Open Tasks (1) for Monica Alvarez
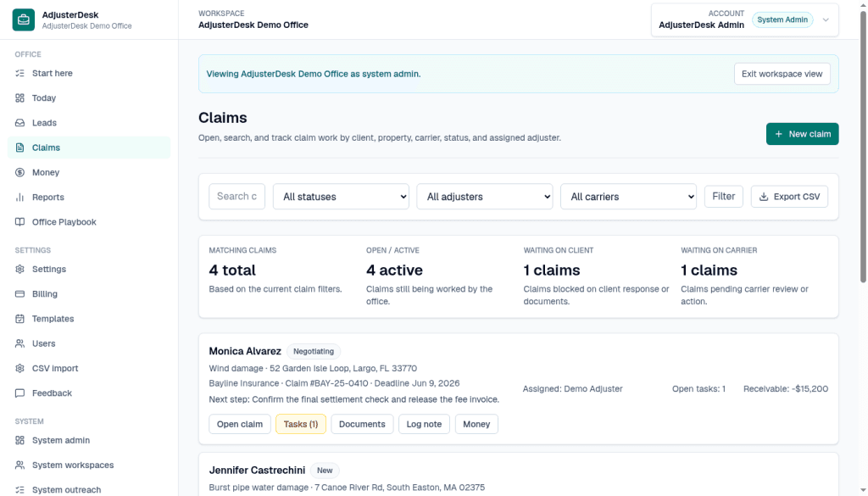Screen dimensions: 868x496 301,424
